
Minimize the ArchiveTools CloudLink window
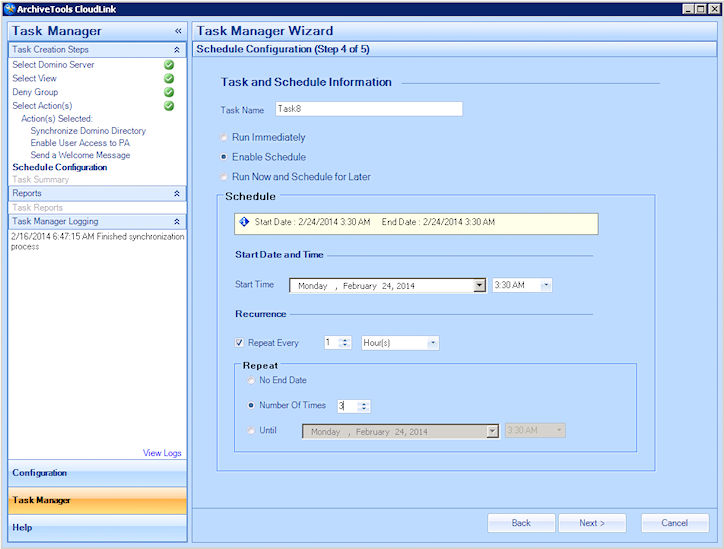point(688,9)
